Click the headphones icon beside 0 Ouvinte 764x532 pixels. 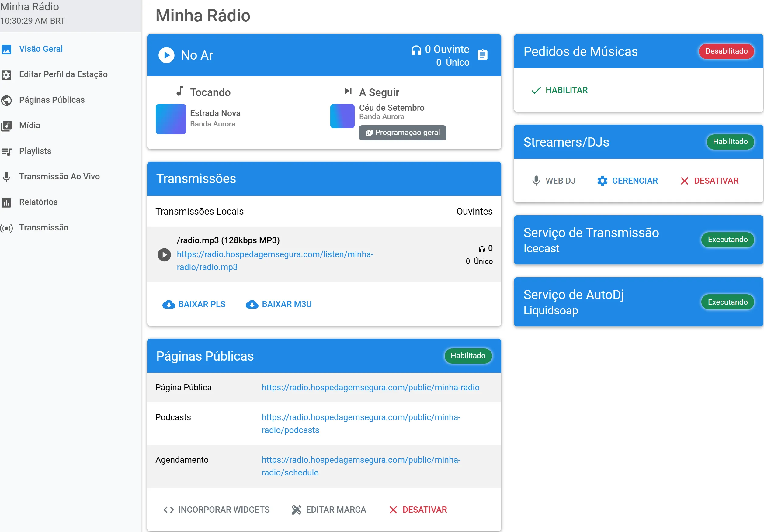coord(416,50)
